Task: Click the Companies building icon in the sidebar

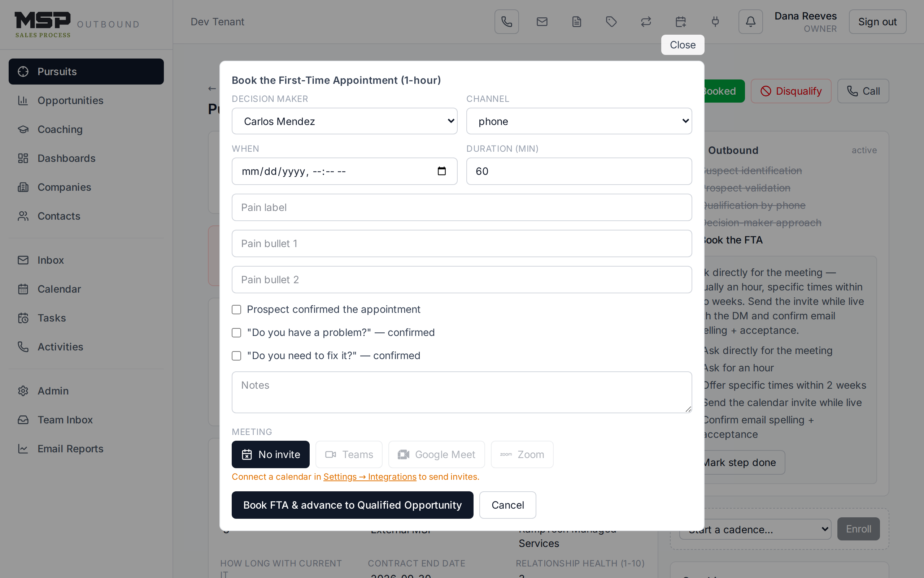Action: [x=23, y=187]
